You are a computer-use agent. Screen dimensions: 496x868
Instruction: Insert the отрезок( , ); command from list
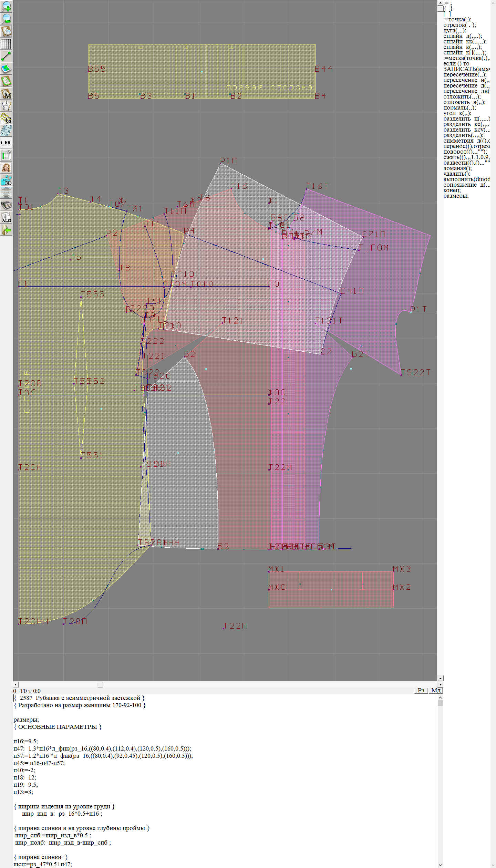[459, 25]
